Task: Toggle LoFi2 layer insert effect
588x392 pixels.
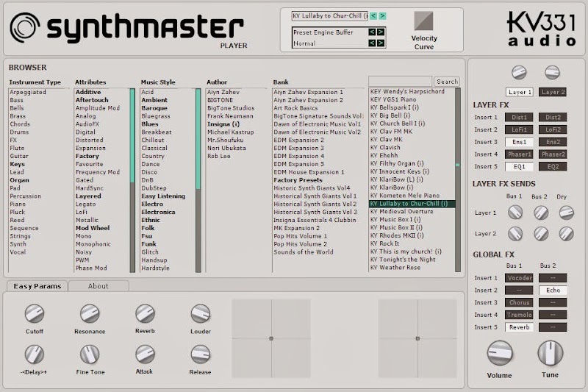Action: [x=553, y=129]
